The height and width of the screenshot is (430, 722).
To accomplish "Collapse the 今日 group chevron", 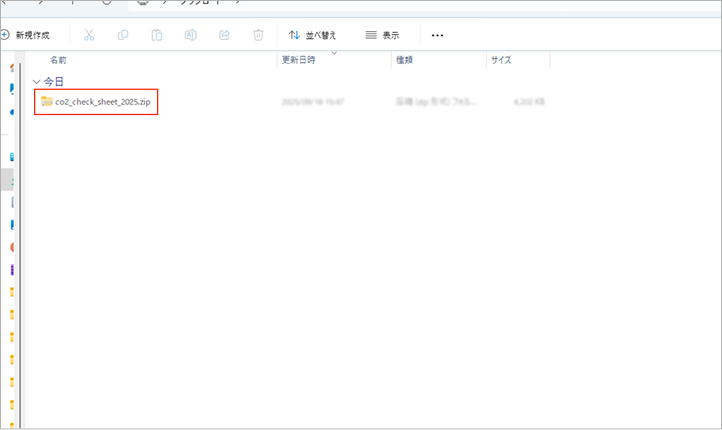I will [37, 82].
